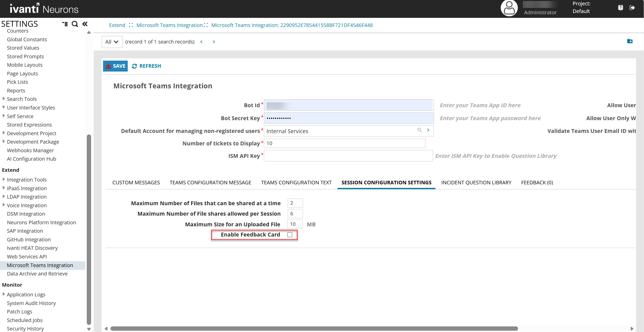This screenshot has height=332, width=644.
Task: Expand the Application Logs node
Action: (x=4, y=294)
